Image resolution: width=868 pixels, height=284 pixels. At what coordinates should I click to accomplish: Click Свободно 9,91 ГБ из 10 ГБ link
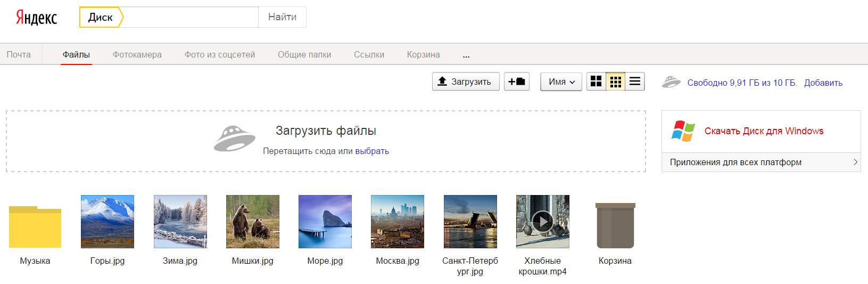(x=742, y=83)
